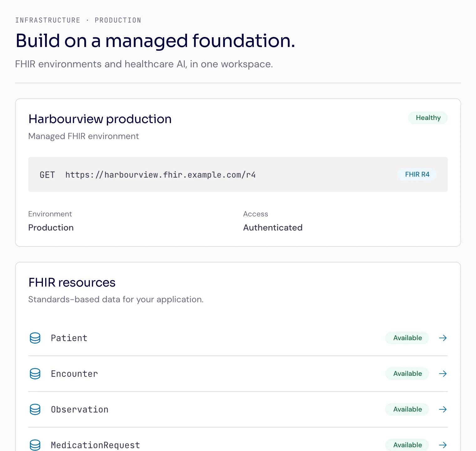Click the PRODUCTION breadcrumb text
476x451 pixels.
(x=118, y=20)
